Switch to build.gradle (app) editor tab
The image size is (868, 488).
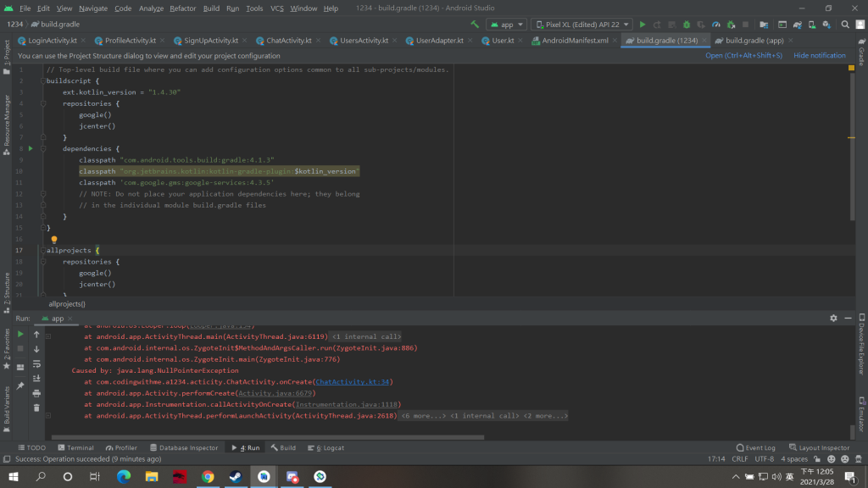[754, 41]
